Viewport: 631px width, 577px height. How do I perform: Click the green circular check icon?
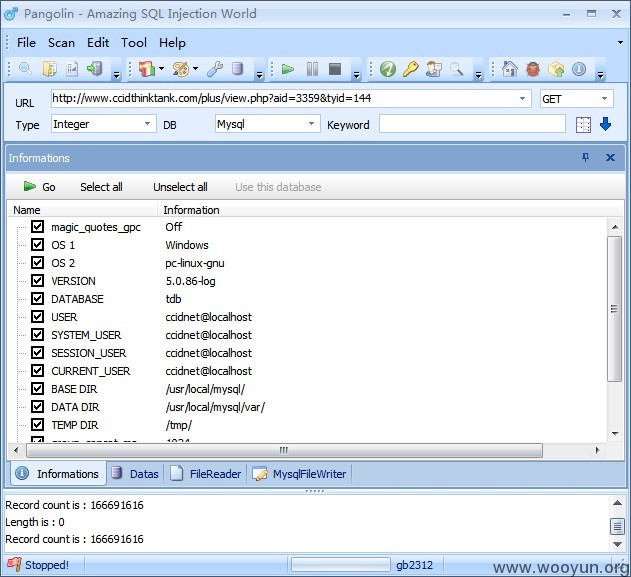pos(388,69)
